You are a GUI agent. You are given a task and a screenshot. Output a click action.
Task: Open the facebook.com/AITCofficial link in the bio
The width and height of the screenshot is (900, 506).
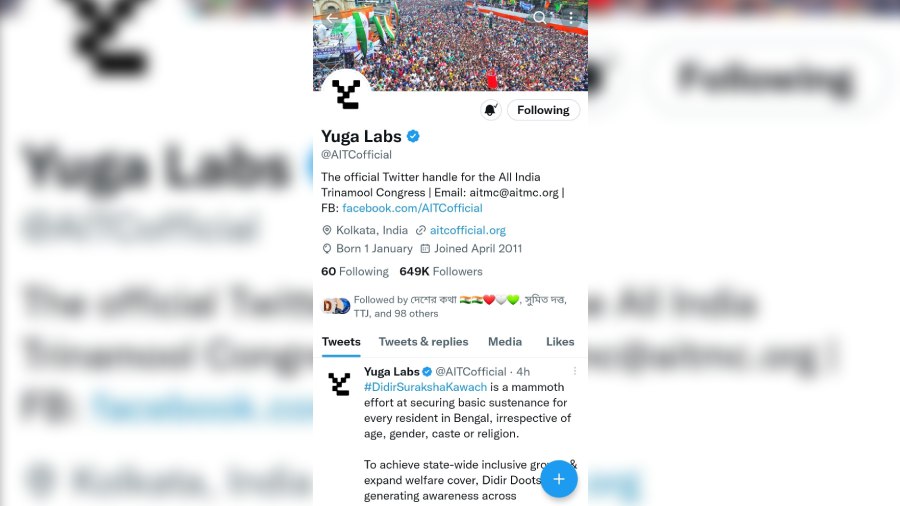412,208
